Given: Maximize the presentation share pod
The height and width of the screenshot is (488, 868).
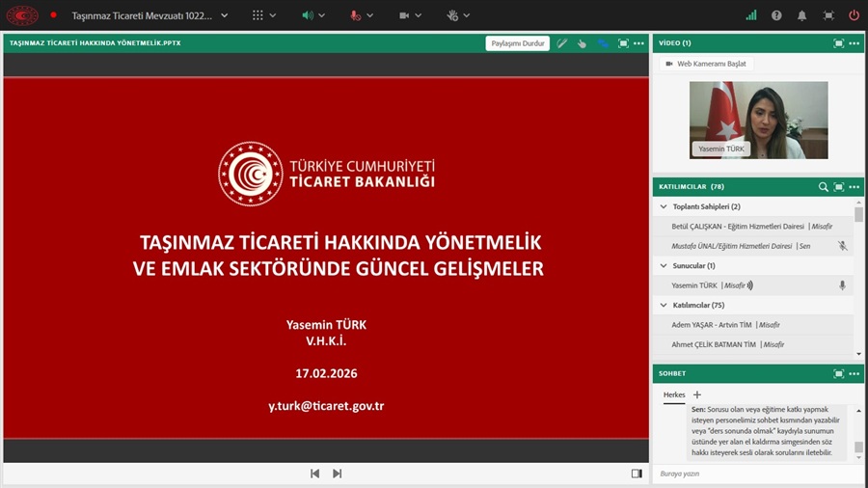Looking at the screenshot, I should pos(623,43).
